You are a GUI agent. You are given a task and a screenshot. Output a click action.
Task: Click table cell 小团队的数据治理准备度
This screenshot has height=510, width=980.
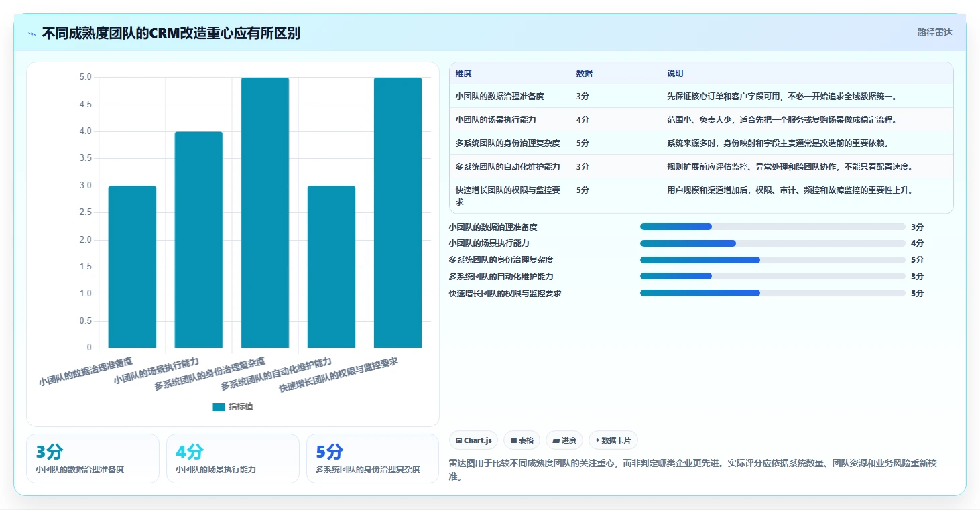click(499, 97)
